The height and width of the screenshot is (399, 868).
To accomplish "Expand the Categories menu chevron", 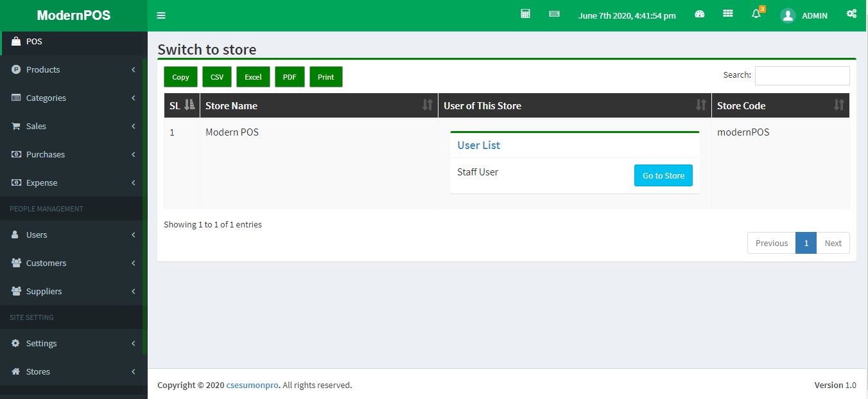I will coord(134,98).
